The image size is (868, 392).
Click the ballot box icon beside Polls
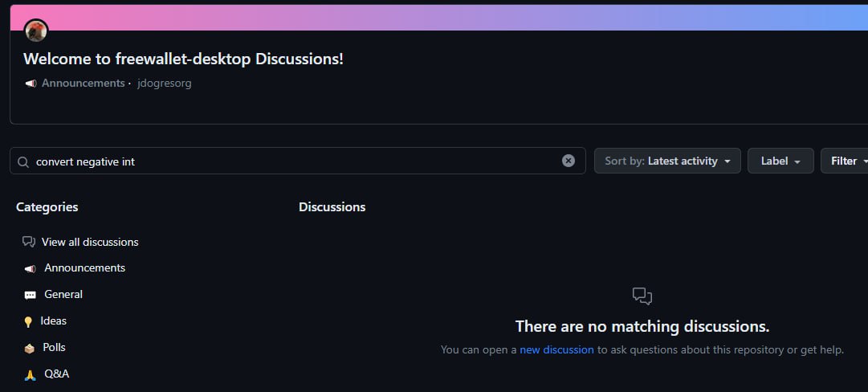coord(30,349)
